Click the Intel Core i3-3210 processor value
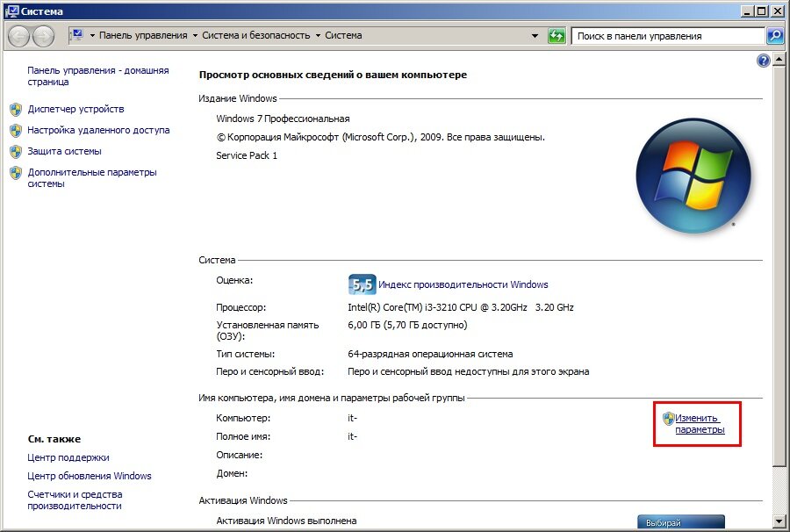This screenshot has height=532, width=790. [461, 307]
